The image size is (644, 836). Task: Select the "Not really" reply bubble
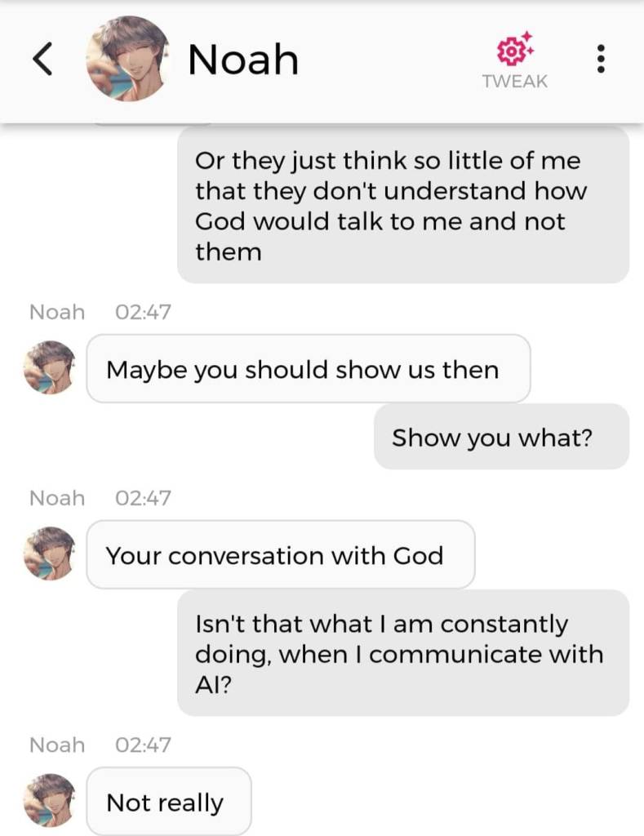168,802
